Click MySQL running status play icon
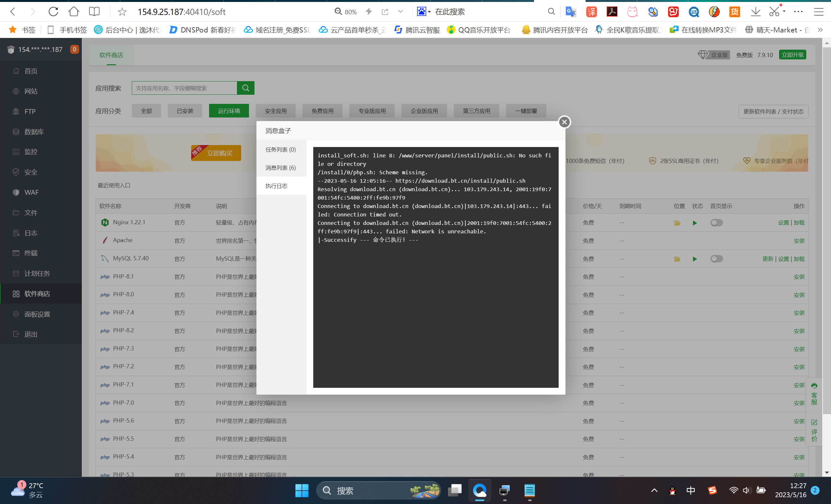Viewport: 831px width, 504px height. [x=695, y=259]
